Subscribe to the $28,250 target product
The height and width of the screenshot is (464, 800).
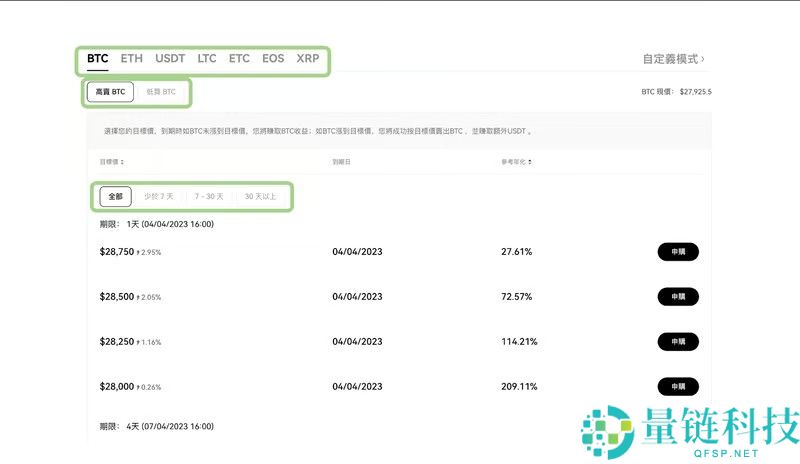(x=678, y=341)
